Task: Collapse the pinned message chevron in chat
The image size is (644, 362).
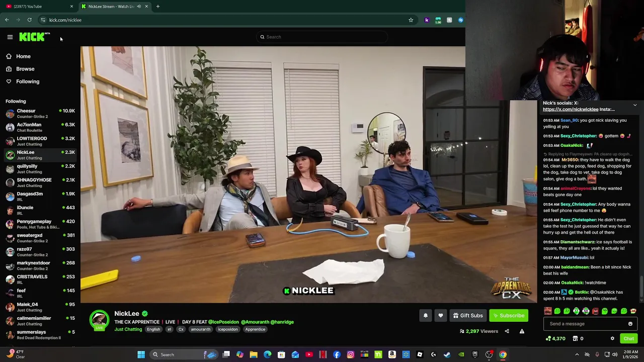Action: (x=635, y=105)
